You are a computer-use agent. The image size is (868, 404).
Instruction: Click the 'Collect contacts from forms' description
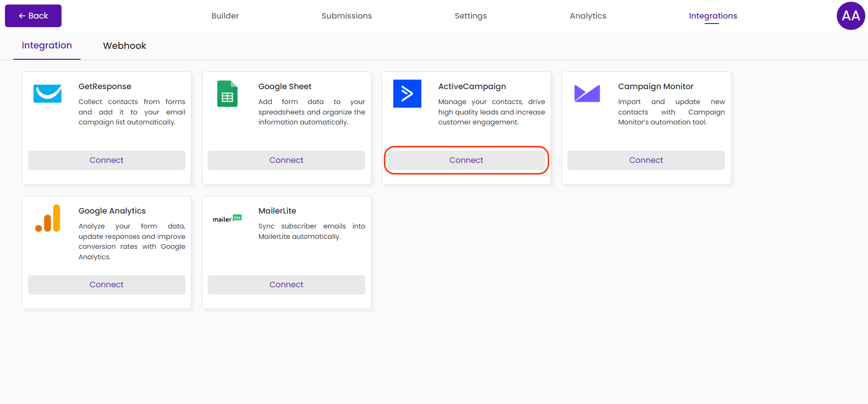coord(132,112)
